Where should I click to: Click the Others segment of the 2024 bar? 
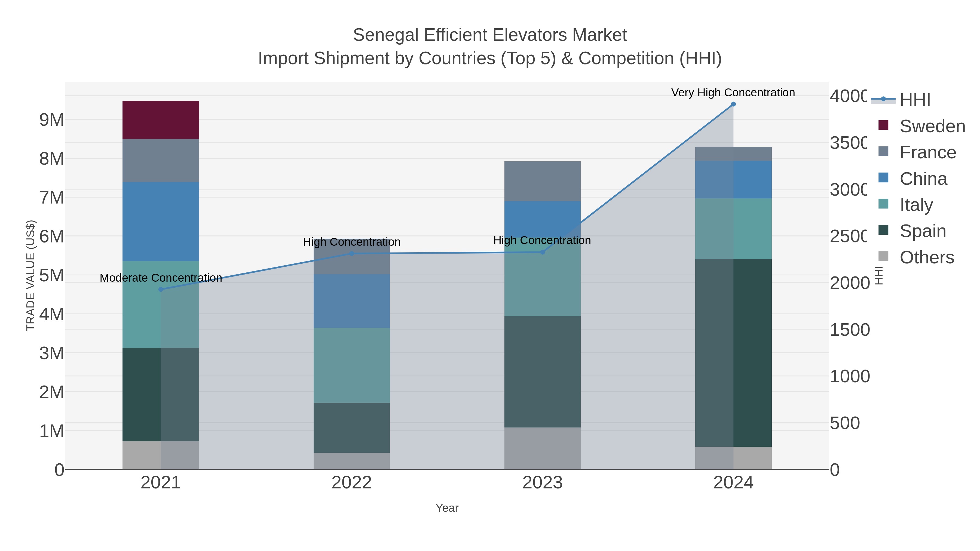[733, 458]
